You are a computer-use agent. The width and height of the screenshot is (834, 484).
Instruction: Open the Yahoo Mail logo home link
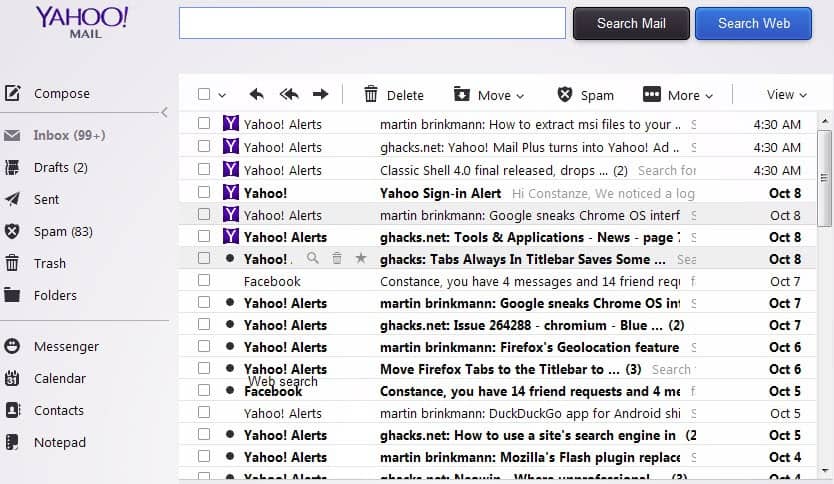(x=82, y=21)
